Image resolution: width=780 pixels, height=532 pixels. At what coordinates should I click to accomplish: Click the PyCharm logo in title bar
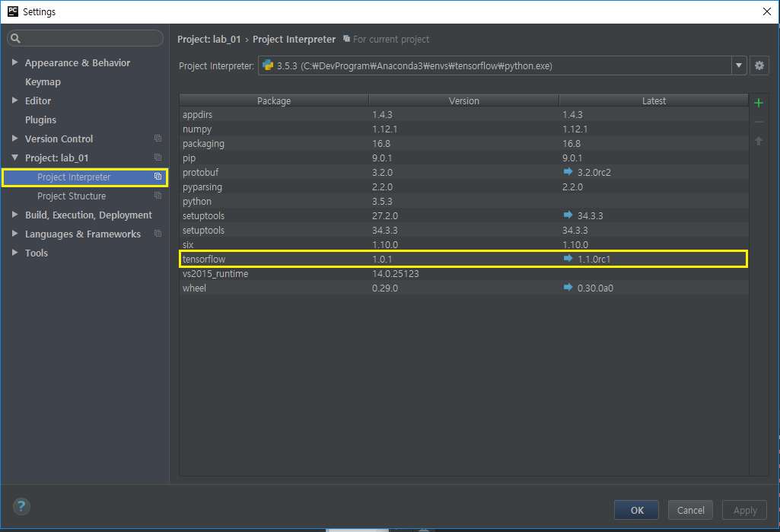click(x=13, y=11)
